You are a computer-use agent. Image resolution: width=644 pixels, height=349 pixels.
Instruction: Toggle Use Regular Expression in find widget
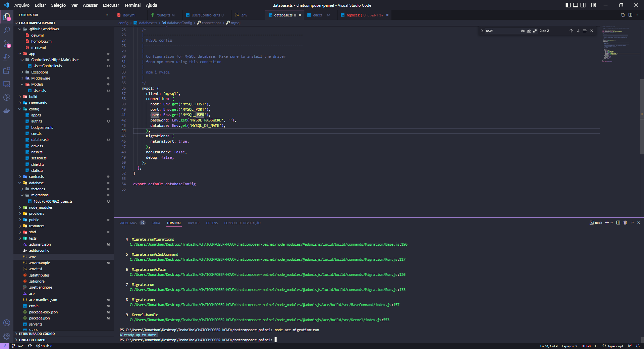coord(535,31)
